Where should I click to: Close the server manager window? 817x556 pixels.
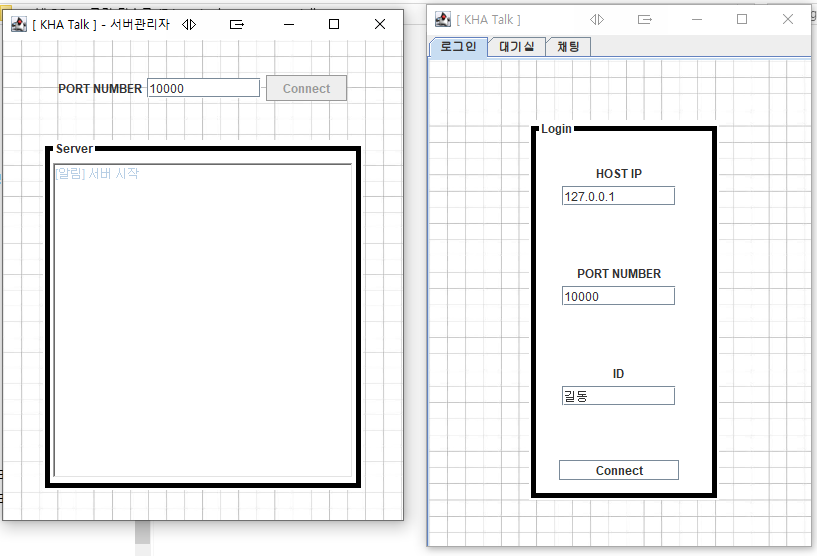(380, 24)
